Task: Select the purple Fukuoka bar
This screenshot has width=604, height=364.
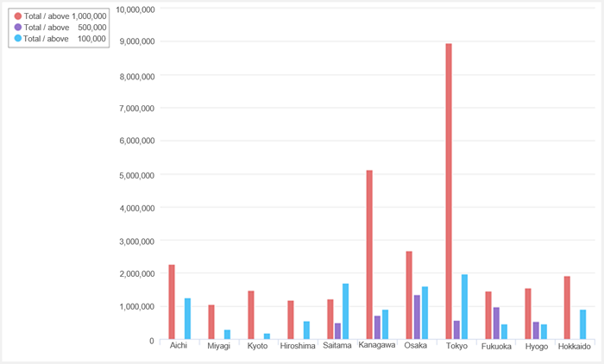Action: point(496,323)
